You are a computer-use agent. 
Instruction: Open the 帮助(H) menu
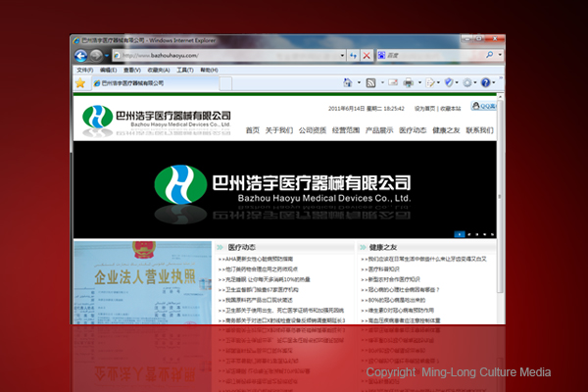tap(209, 71)
